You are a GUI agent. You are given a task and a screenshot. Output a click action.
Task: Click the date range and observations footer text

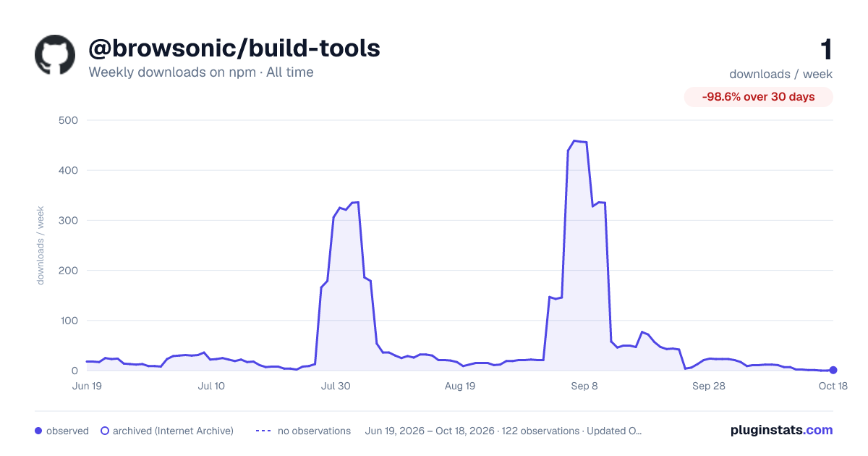point(503,431)
